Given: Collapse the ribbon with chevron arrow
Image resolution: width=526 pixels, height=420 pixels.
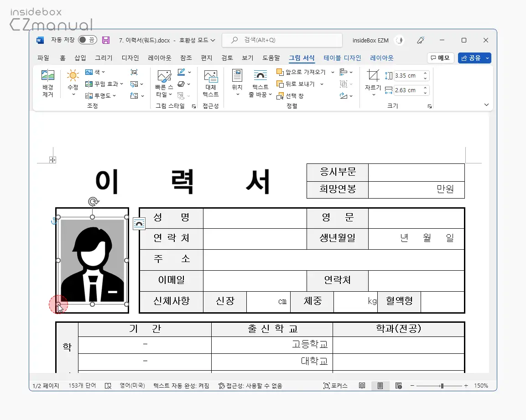Looking at the screenshot, I should tap(486, 105).
